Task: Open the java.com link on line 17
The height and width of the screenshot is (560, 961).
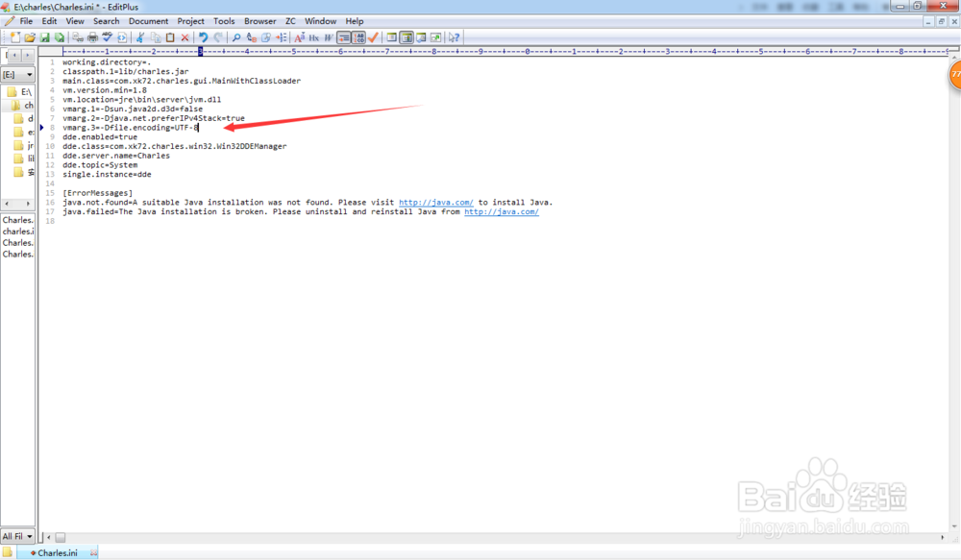Action: pyautogui.click(x=502, y=212)
